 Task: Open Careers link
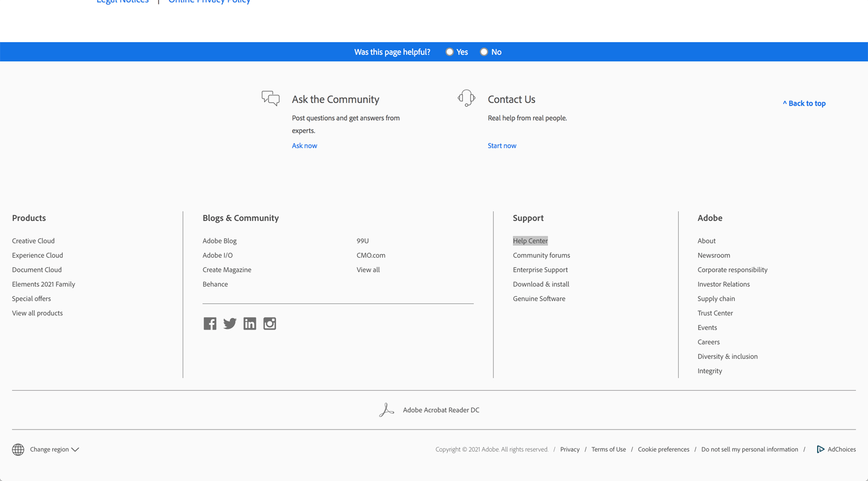pyautogui.click(x=709, y=342)
